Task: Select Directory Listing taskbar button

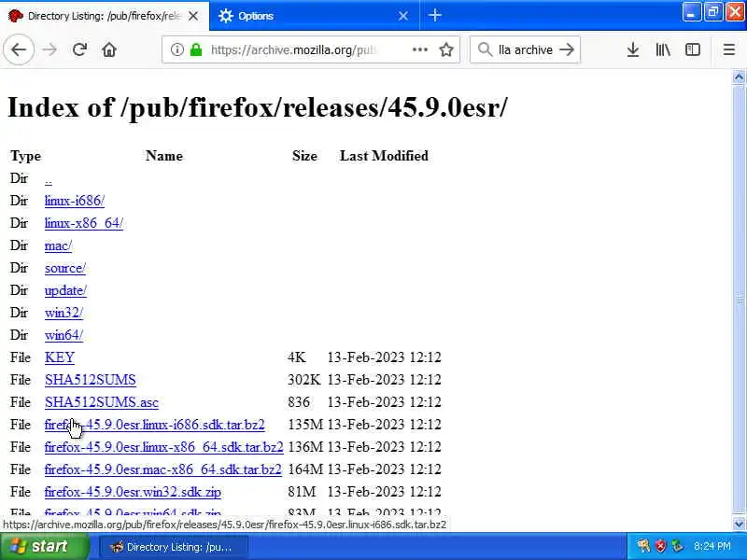Action: click(x=174, y=547)
